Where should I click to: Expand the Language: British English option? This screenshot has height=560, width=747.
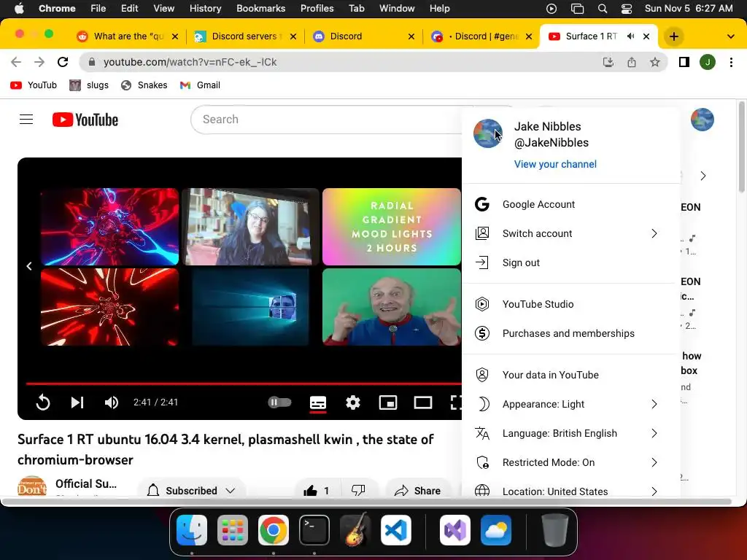(x=570, y=433)
